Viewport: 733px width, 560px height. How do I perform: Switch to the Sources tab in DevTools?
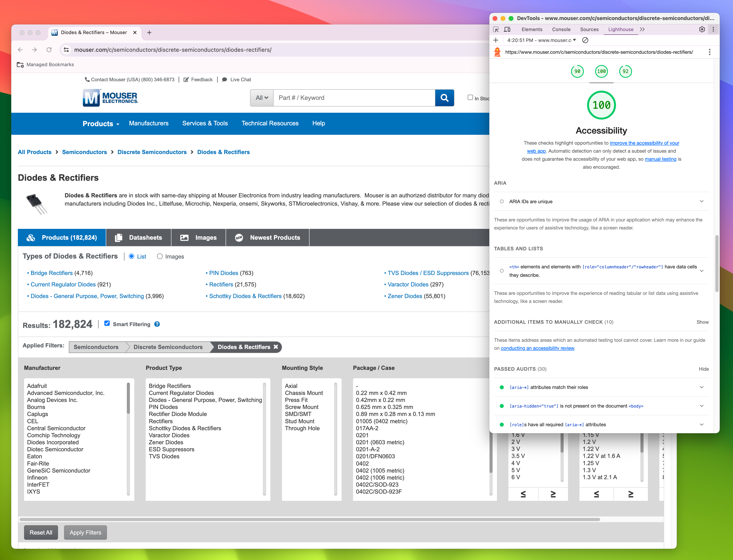(589, 29)
